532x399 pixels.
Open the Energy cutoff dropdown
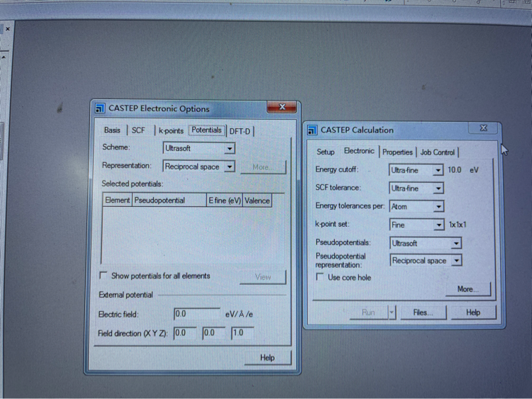coord(438,170)
